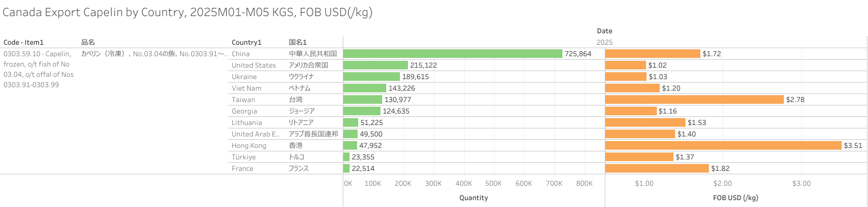Select the Georgia country label

click(x=244, y=111)
